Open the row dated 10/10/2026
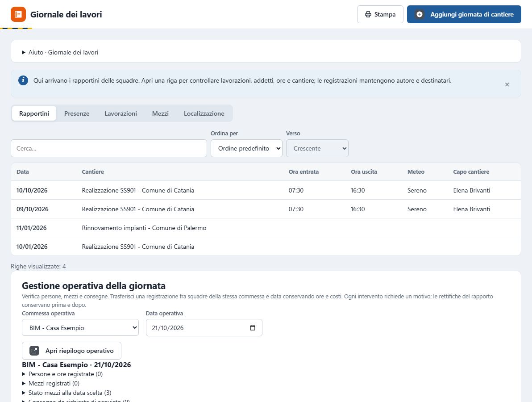The image size is (532, 402). pyautogui.click(x=266, y=190)
